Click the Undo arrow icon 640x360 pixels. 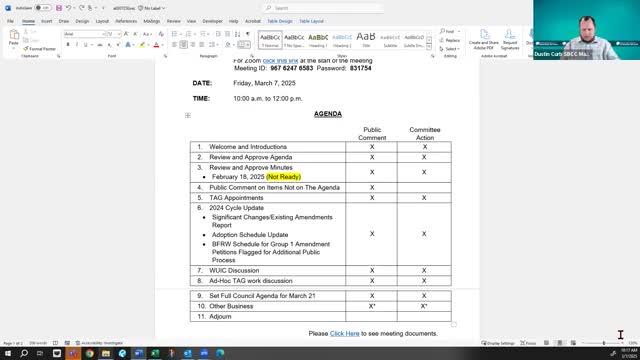coord(69,8)
